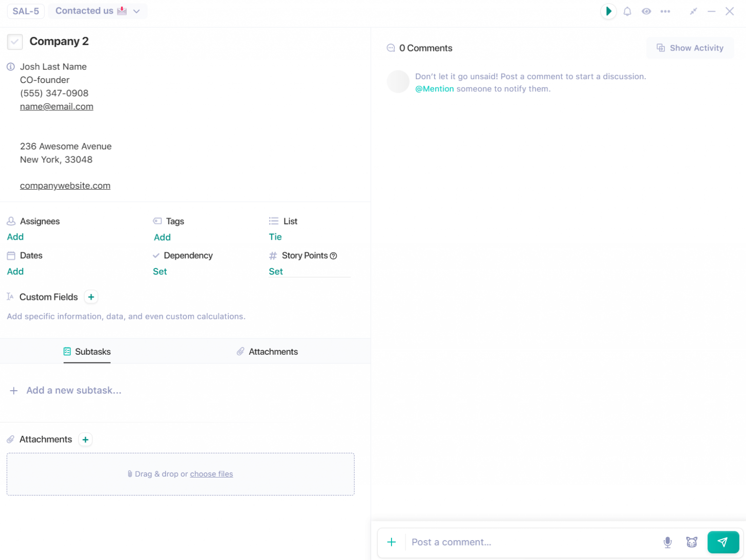The width and height of the screenshot is (746, 560).
Task: Open the notification bell icon
Action: coord(627,11)
